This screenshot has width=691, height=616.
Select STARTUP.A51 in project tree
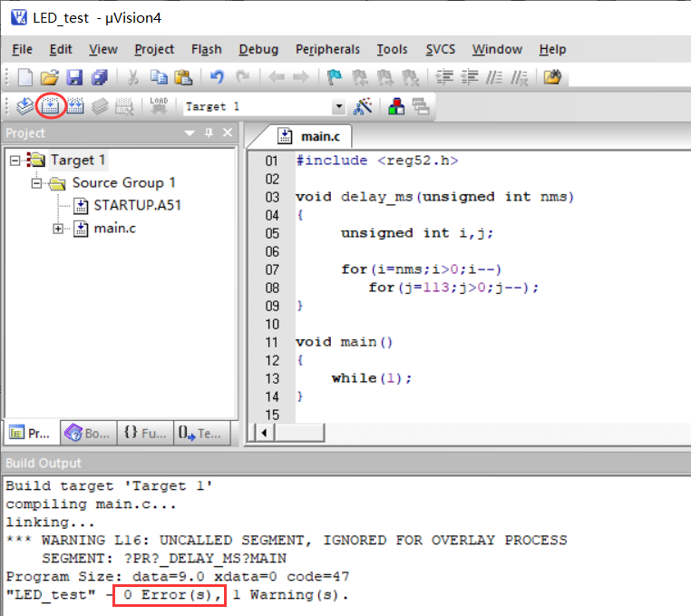137,205
